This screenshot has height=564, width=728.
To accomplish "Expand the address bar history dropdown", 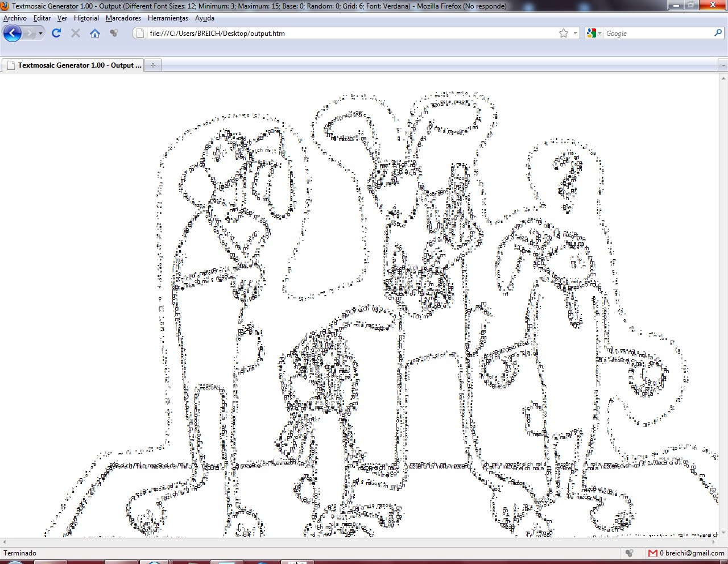I will 575,33.
